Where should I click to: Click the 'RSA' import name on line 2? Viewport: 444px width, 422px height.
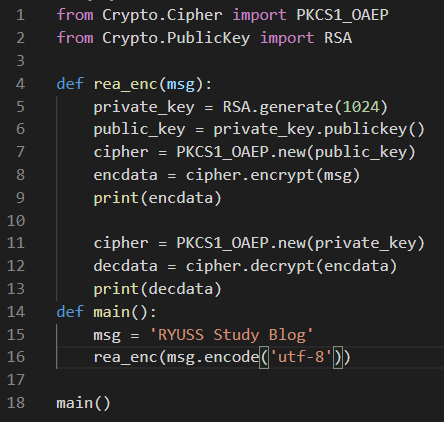[338, 38]
